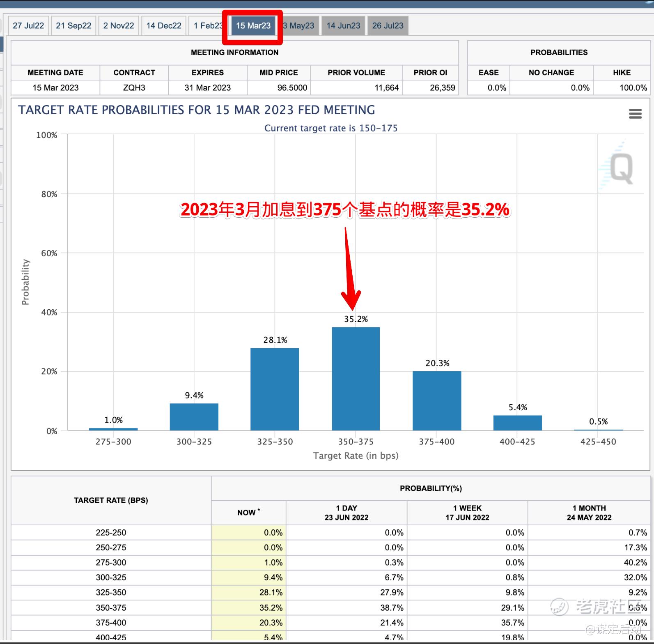Click the prior volume 11,664

386,87
